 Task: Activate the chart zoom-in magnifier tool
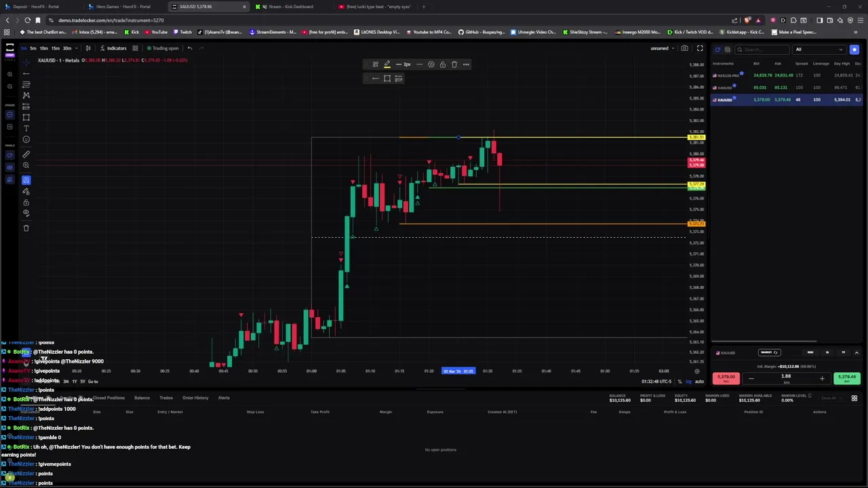coord(26,165)
